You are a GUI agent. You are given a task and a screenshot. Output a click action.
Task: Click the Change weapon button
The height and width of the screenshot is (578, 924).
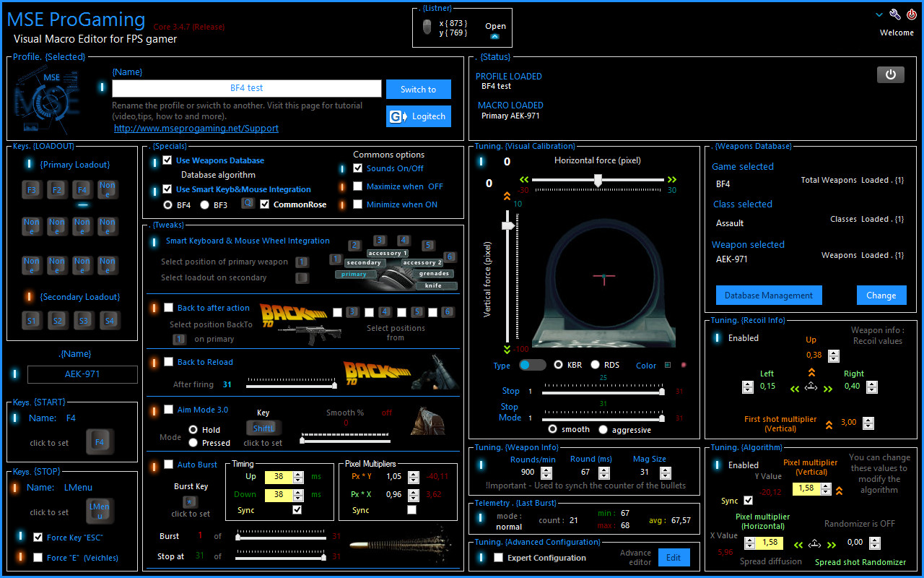881,295
